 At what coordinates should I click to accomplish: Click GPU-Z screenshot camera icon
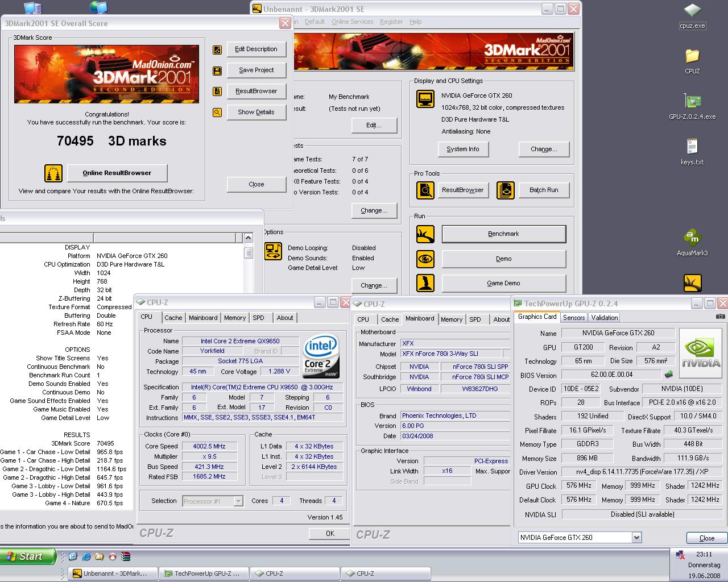pos(720,317)
